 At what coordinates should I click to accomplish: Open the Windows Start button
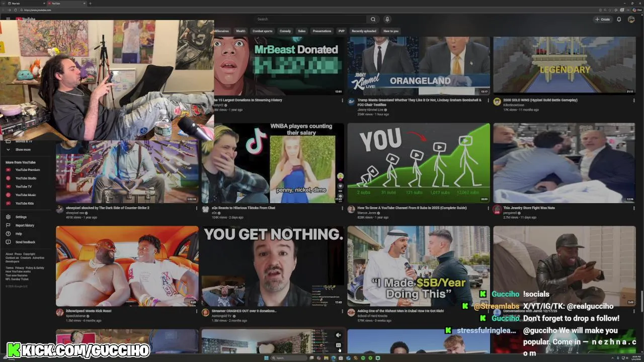(266, 358)
